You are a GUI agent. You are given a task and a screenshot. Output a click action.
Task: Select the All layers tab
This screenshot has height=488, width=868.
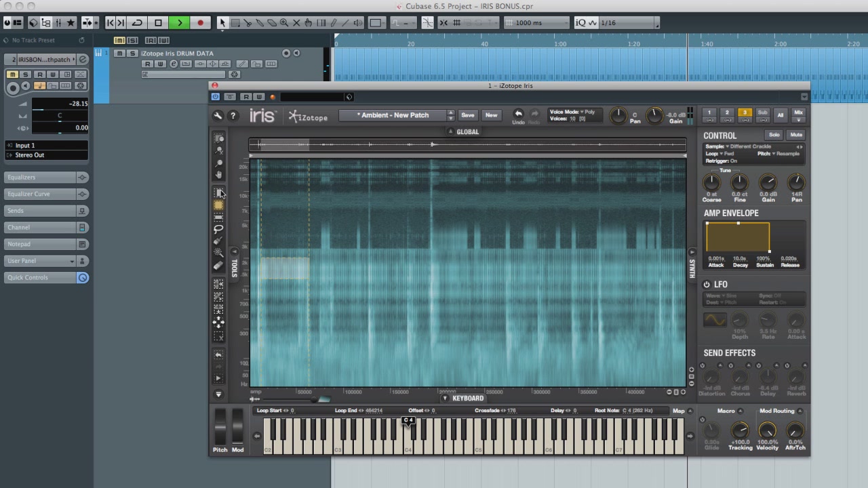click(x=781, y=115)
